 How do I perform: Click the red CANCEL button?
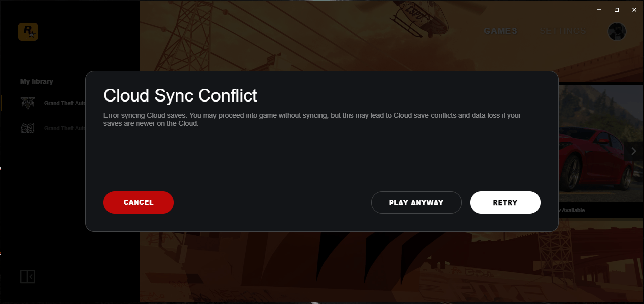(x=139, y=202)
